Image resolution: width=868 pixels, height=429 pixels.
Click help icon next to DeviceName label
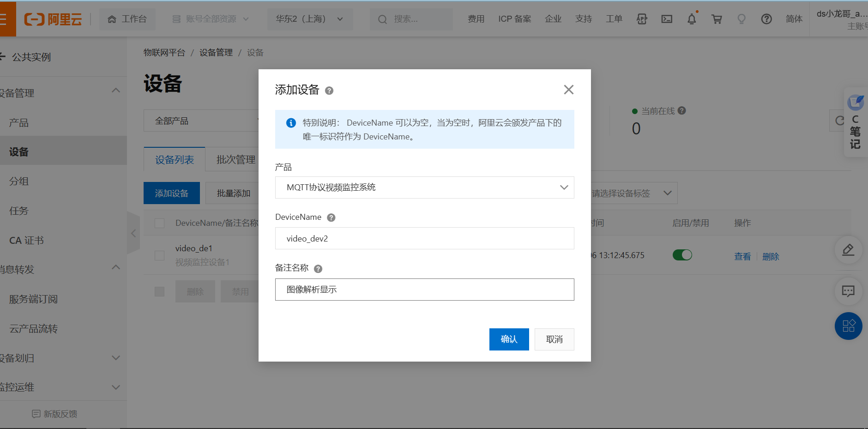click(x=331, y=218)
